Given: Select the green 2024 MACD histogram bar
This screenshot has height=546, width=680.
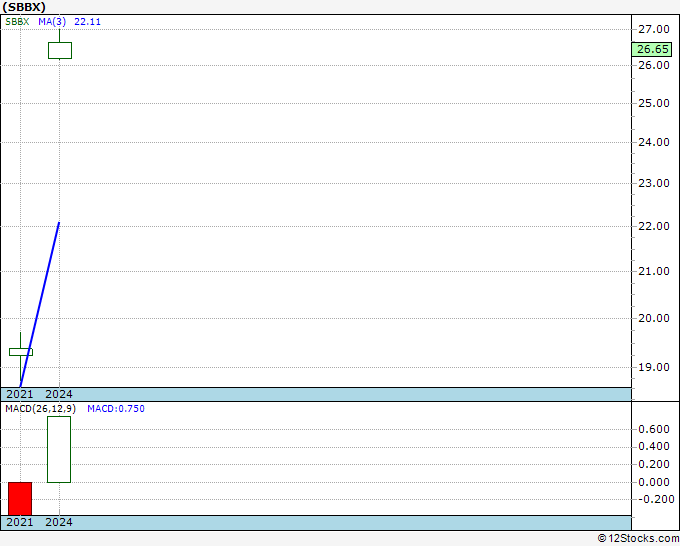Looking at the screenshot, I should (x=59, y=449).
